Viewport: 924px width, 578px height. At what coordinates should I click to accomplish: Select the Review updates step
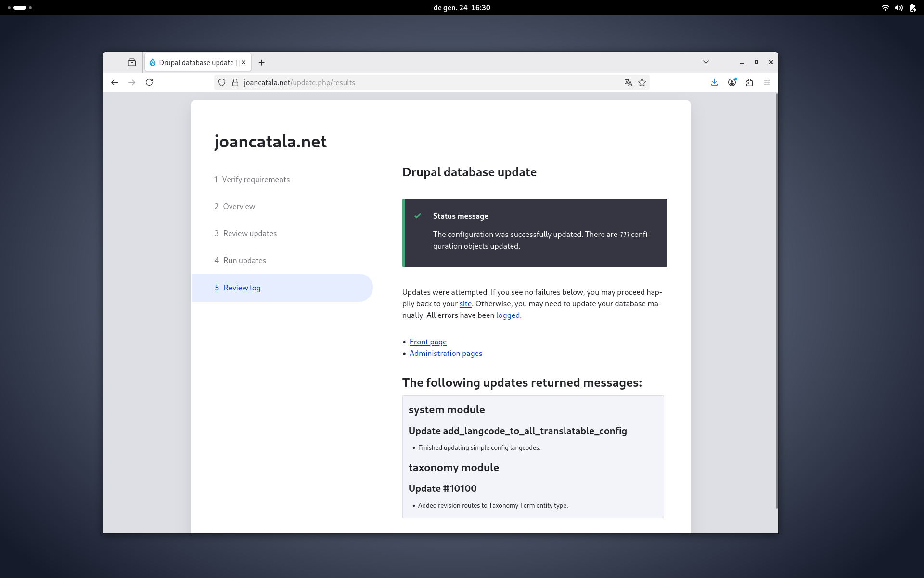pos(250,233)
